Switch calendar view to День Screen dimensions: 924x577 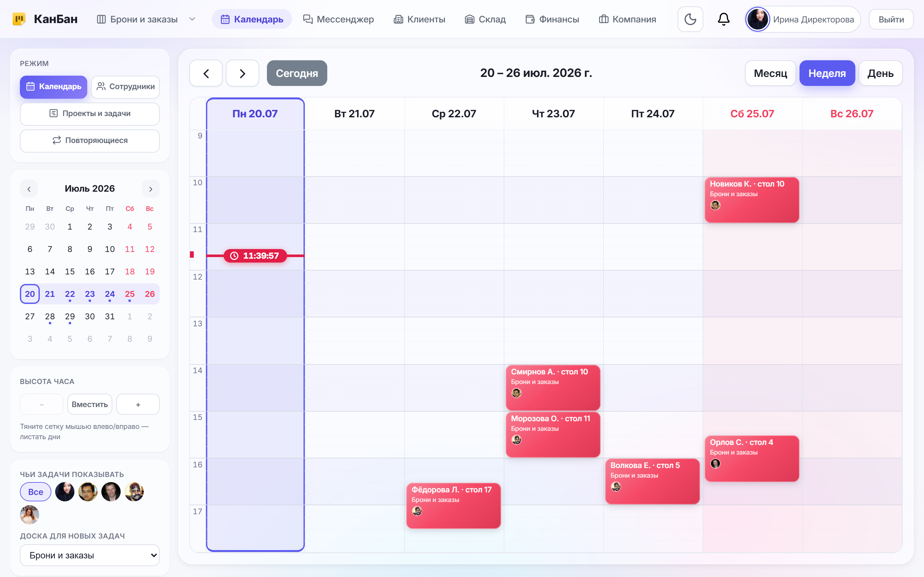[880, 73]
